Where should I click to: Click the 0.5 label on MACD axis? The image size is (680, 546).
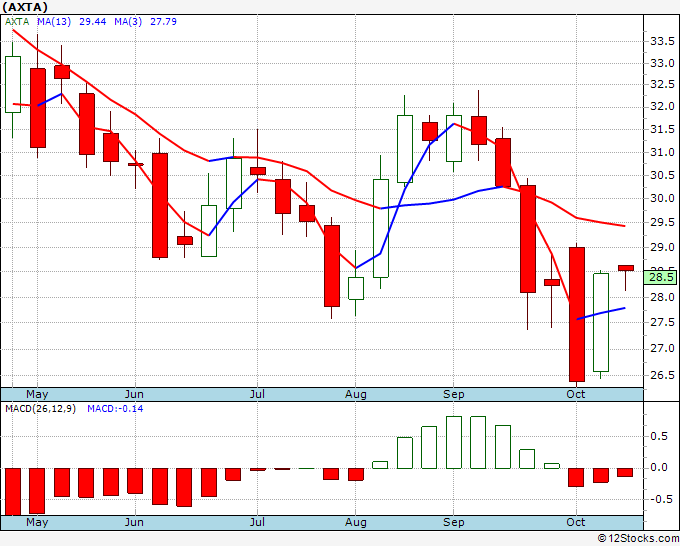pyautogui.click(x=659, y=436)
